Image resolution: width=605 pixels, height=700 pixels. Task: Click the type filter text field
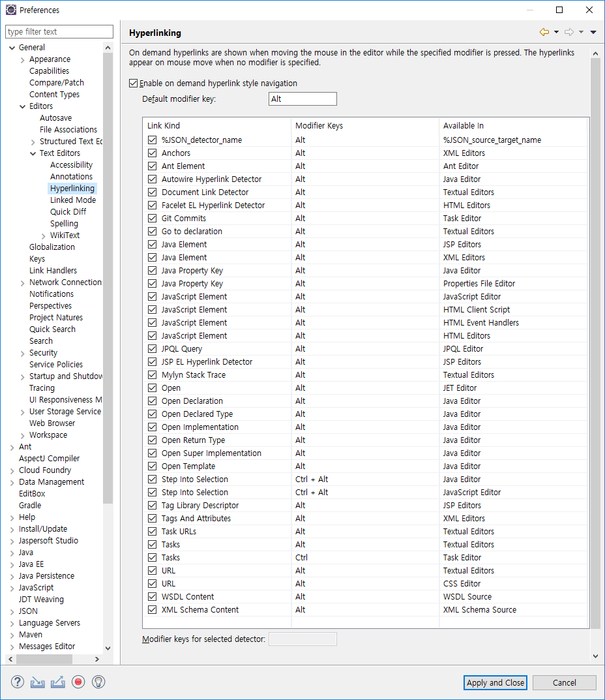pyautogui.click(x=59, y=32)
